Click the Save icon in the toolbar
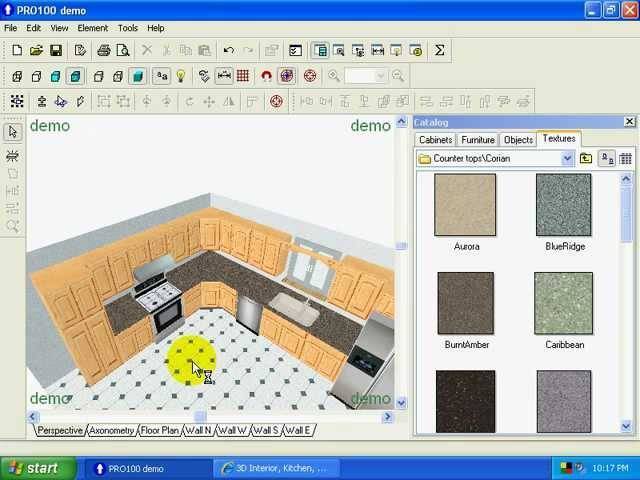 56,51
